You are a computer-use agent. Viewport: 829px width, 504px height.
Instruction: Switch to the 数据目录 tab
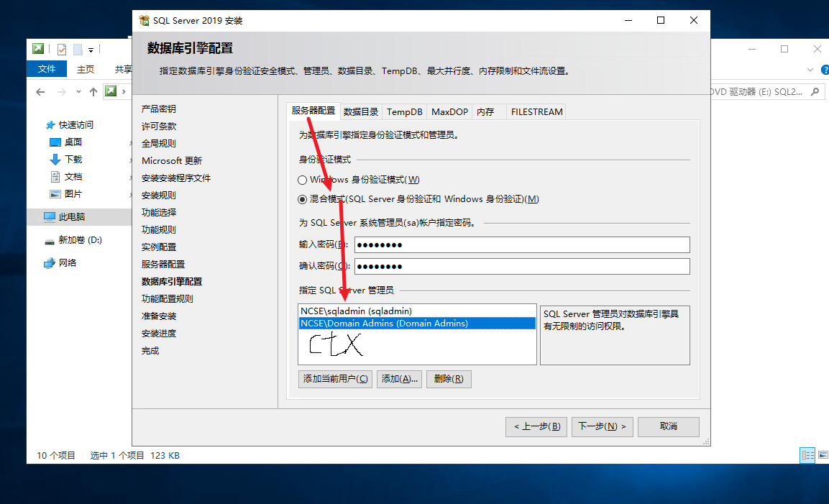pos(361,112)
